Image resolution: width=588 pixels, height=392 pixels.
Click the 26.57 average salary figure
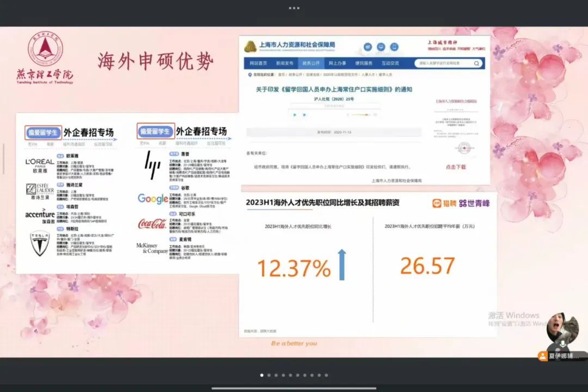(x=427, y=266)
